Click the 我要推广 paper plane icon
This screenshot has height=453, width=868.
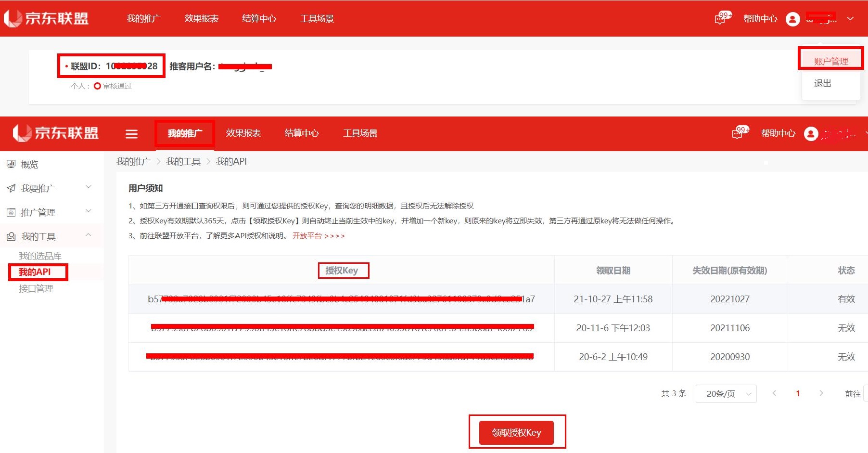coord(11,188)
